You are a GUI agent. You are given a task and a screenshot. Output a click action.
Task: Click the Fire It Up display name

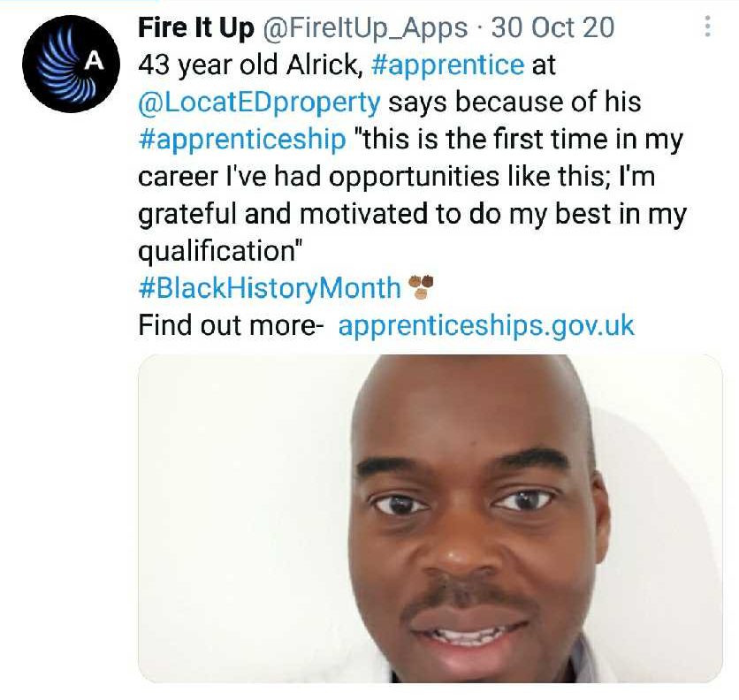click(x=196, y=27)
